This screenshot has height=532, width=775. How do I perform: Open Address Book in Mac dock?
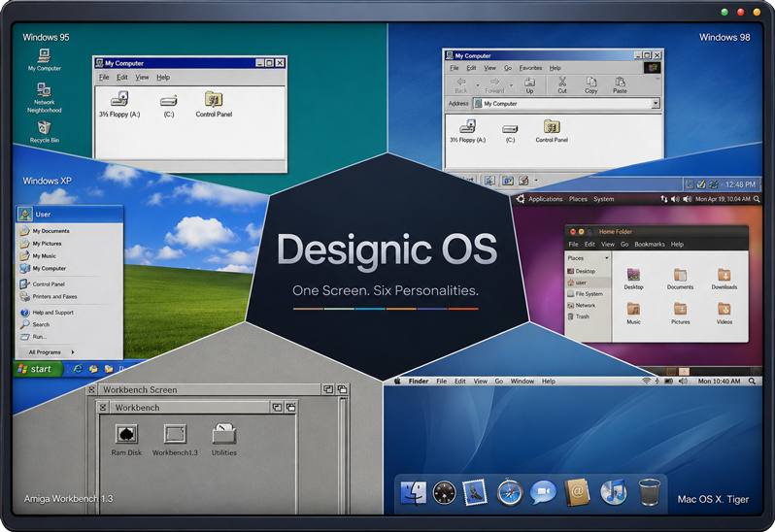(x=576, y=492)
